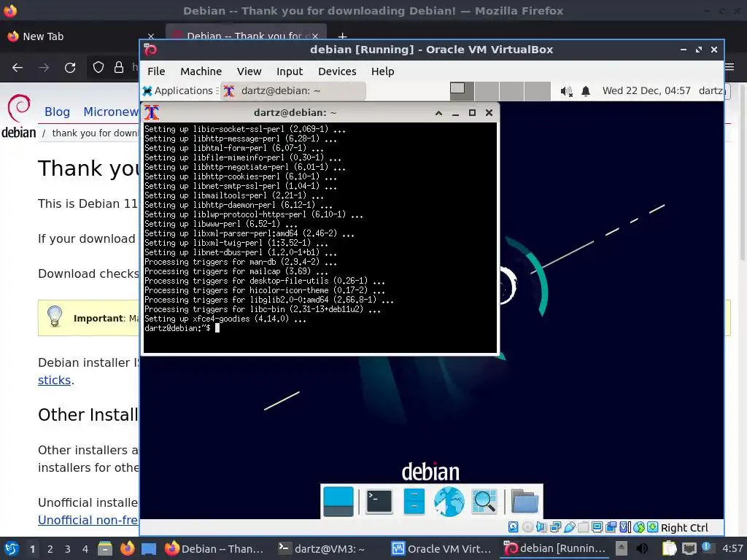Click mouse integration indicator in VirtualBox status bar
The width and height of the screenshot is (747, 560).
click(x=639, y=527)
